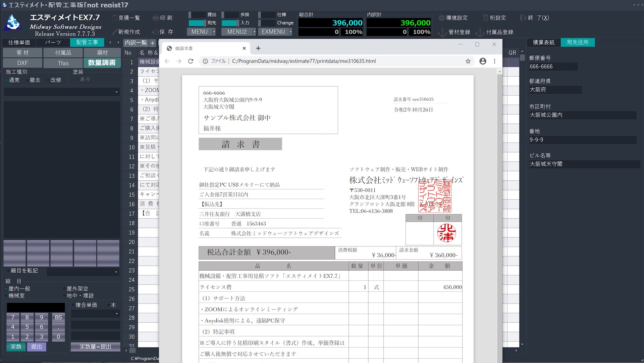Screen dimensions: 644x363
Task: Click the Tfas button
Action: click(x=63, y=63)
